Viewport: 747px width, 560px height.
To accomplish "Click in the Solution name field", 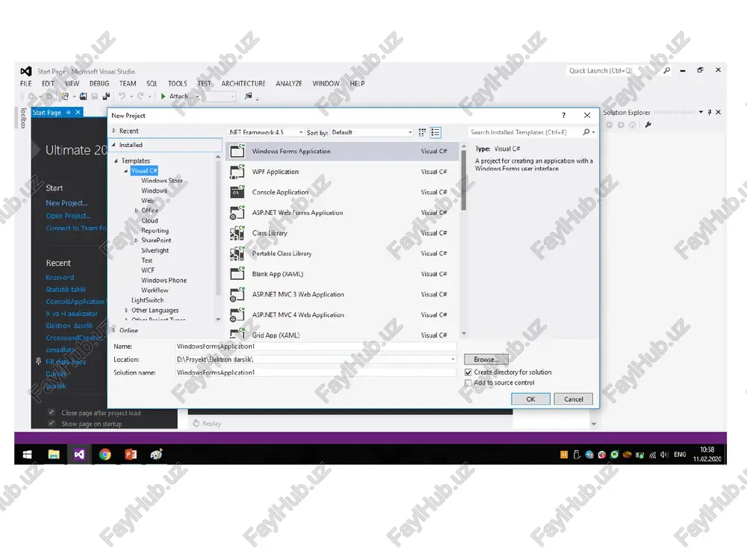I will point(315,373).
